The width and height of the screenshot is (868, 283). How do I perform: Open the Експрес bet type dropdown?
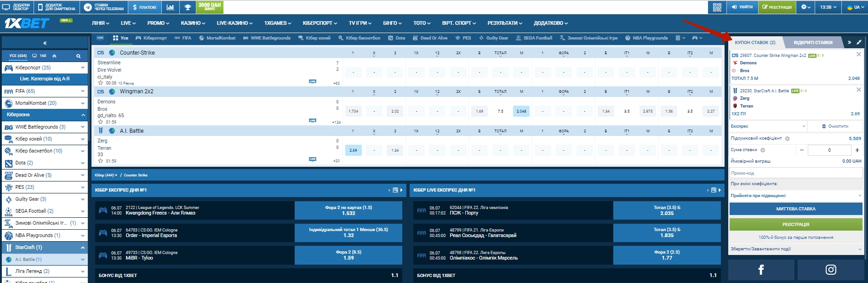[768, 126]
